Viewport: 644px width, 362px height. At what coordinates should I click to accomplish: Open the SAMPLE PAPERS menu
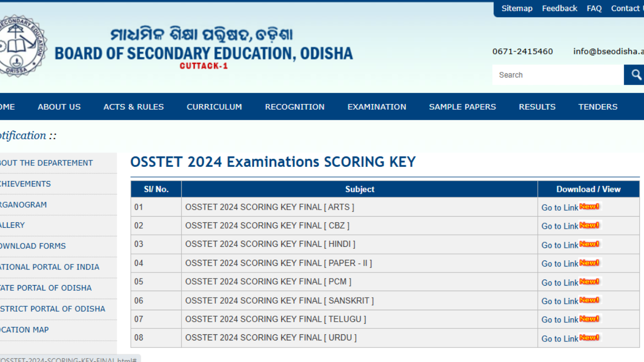point(462,107)
